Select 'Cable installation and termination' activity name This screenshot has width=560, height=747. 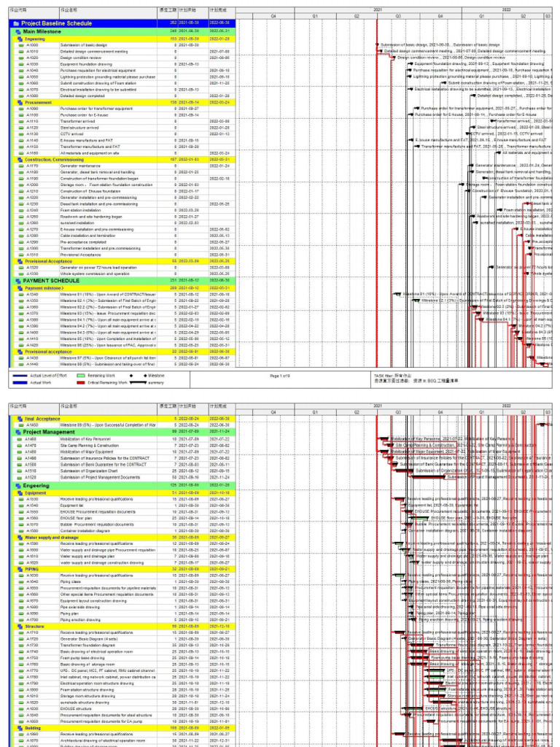pos(87,236)
